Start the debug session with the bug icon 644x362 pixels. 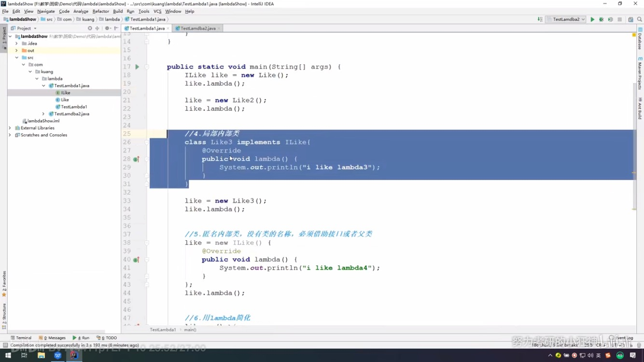point(602,19)
